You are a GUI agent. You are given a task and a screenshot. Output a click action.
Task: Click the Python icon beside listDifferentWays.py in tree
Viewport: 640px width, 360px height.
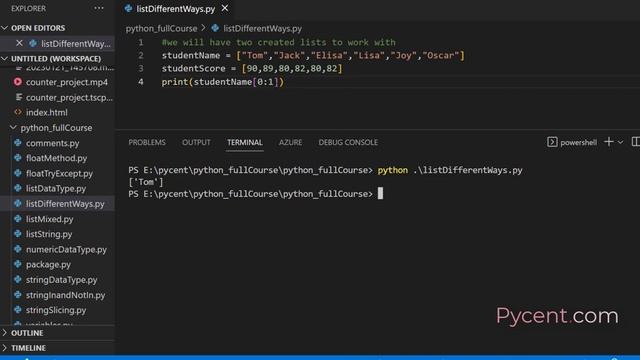pyautogui.click(x=18, y=203)
